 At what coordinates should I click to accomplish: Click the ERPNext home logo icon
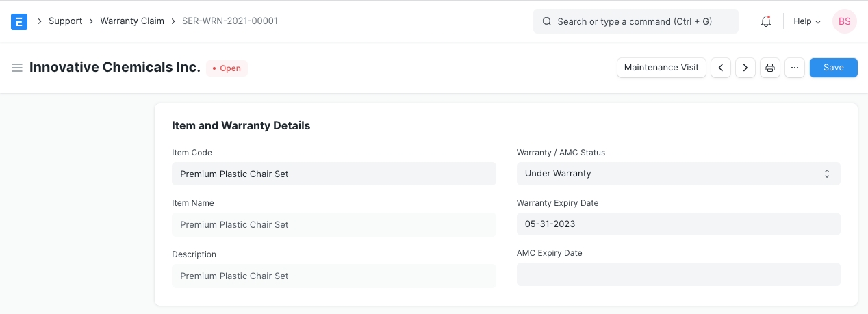coord(19,21)
